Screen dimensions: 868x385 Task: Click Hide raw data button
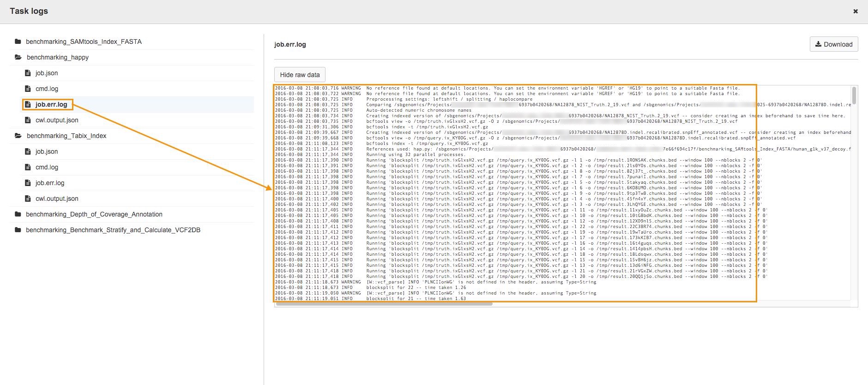click(x=300, y=74)
